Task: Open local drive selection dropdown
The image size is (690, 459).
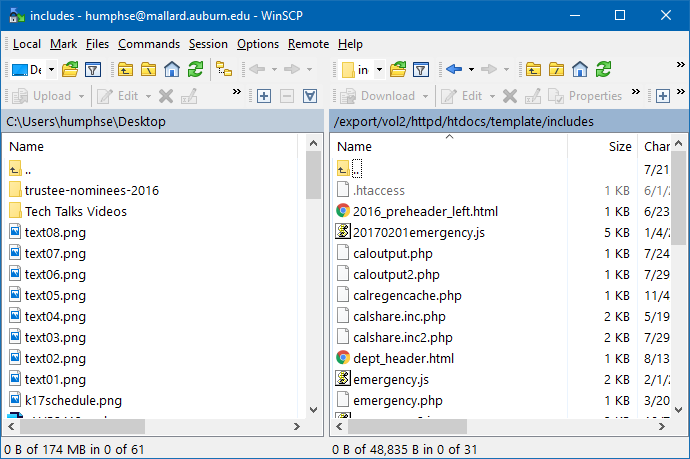Action: pos(51,70)
